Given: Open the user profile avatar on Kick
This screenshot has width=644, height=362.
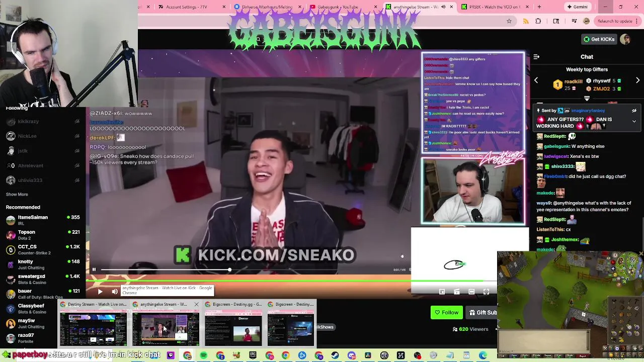Looking at the screenshot, I should point(625,39).
